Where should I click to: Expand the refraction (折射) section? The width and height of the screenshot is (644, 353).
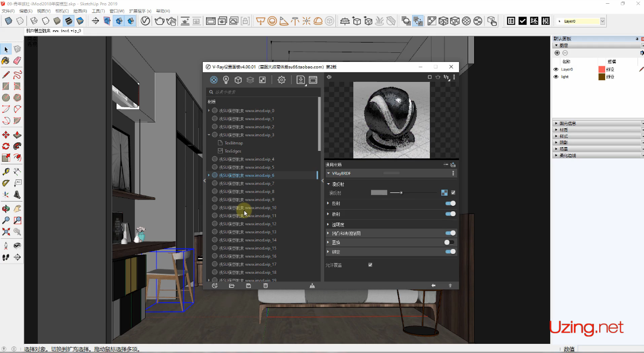coord(328,214)
